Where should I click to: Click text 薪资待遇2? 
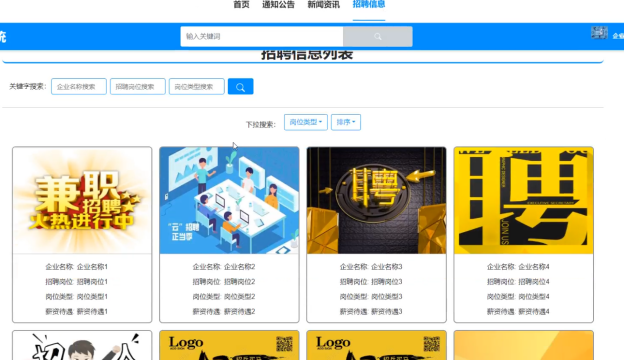tap(240, 312)
